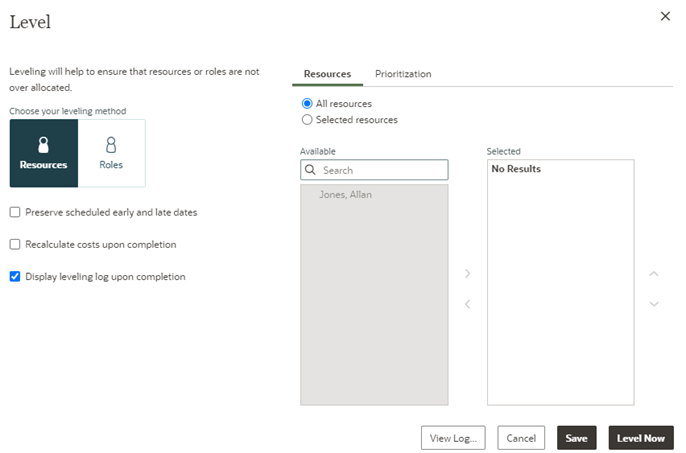Image resolution: width=686 pixels, height=453 pixels.
Task: Open the Resources tab
Action: click(327, 74)
